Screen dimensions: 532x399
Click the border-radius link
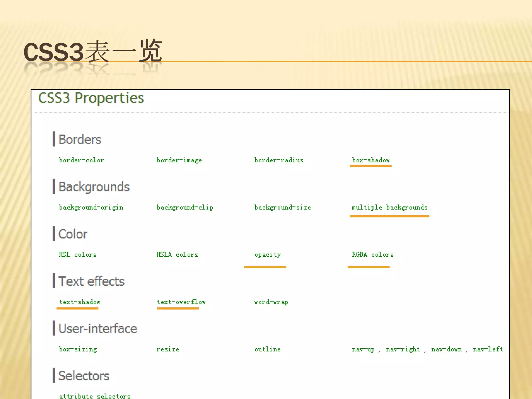(279, 160)
